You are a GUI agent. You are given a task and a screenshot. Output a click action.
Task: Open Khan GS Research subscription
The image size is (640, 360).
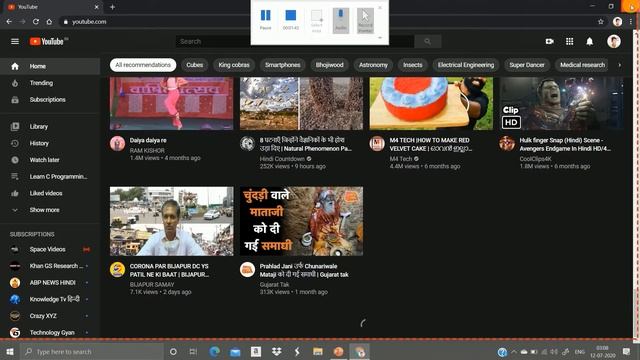click(x=50, y=266)
